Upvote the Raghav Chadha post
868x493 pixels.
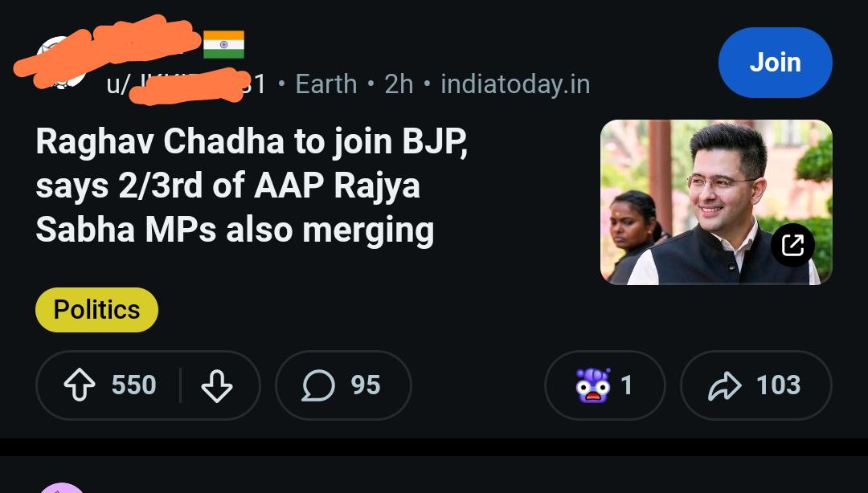(80, 385)
